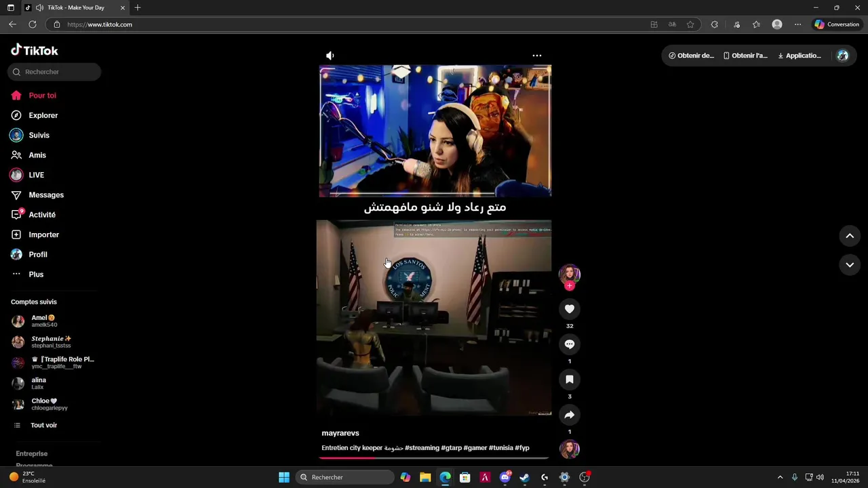Open comments with the speech bubble icon

point(570,344)
